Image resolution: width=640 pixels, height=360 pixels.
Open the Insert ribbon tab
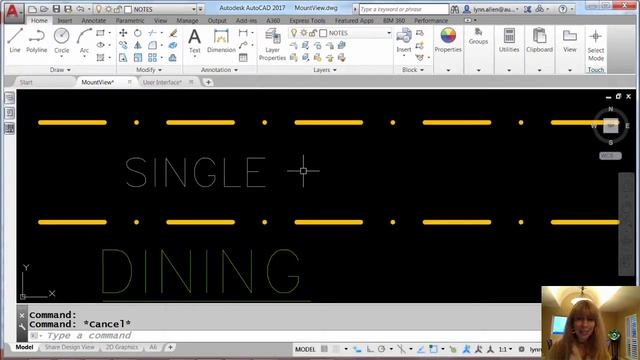(x=64, y=20)
